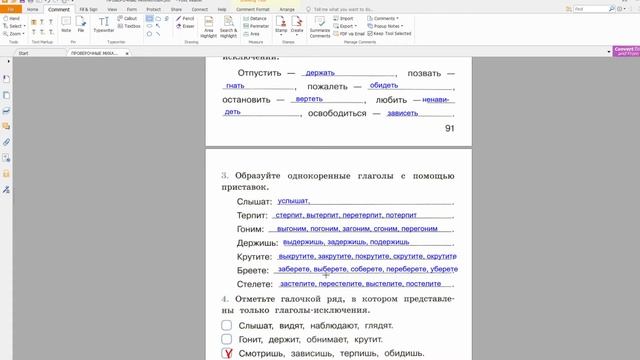The width and height of the screenshot is (640, 360).
Task: Open the Arrange ribbon tab
Action: 287,9
